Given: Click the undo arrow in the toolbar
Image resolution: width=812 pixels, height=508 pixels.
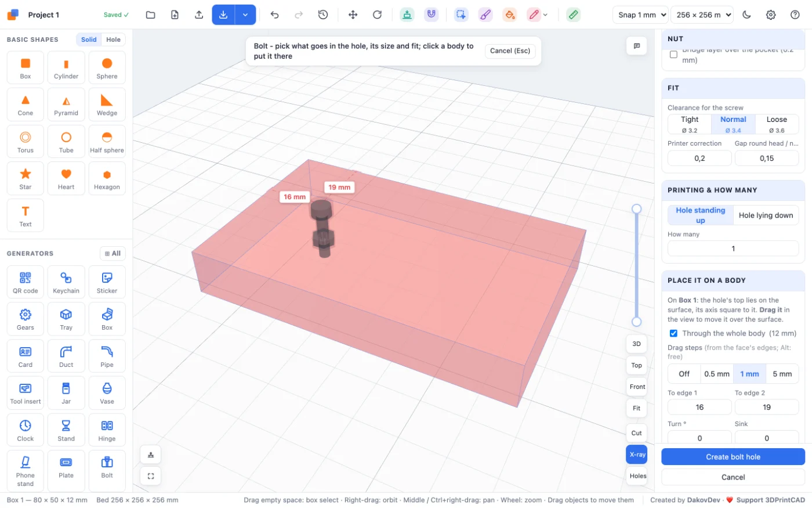Looking at the screenshot, I should 275,15.
